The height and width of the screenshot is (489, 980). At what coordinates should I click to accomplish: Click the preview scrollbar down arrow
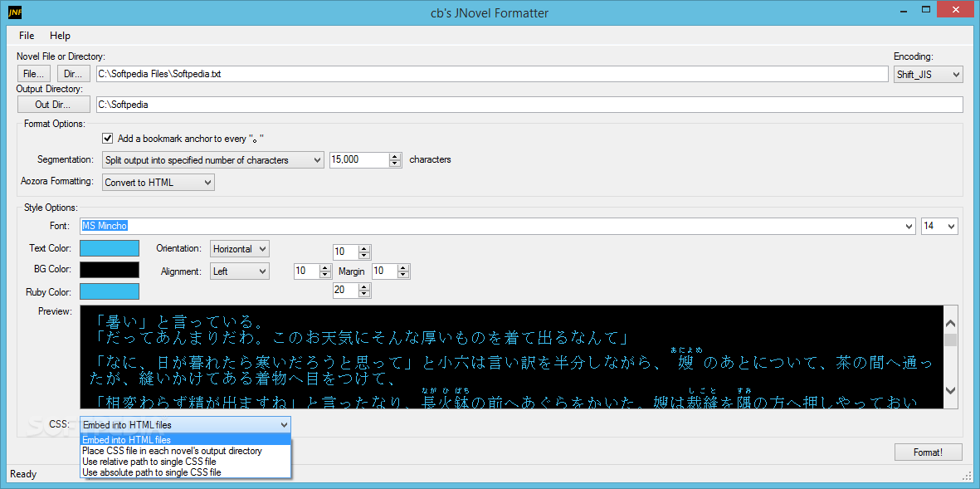tap(951, 390)
